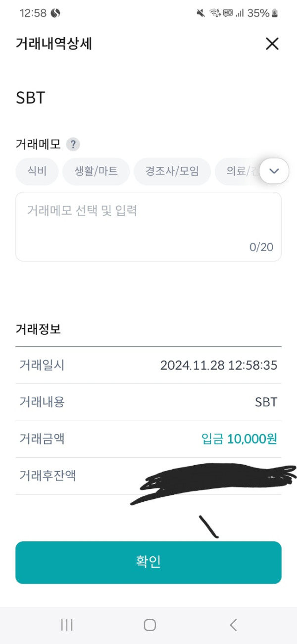
Task: Tap the Android home button icon
Action: click(149, 625)
